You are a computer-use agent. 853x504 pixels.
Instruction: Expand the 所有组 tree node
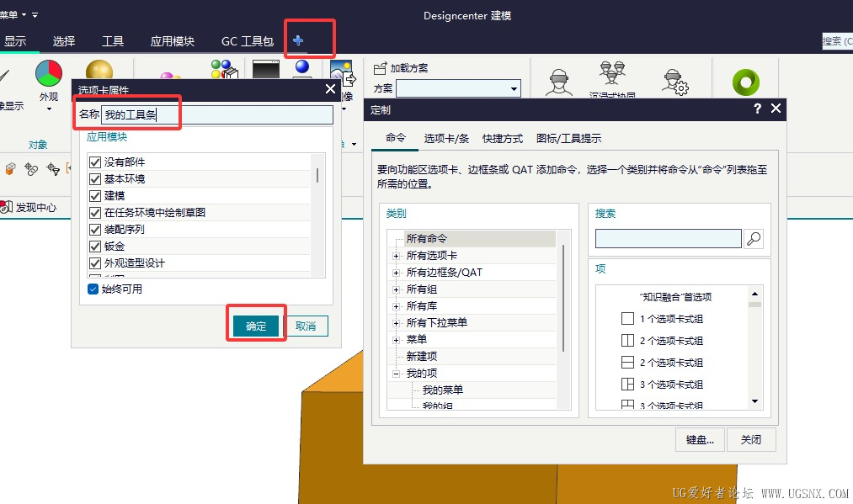point(396,289)
